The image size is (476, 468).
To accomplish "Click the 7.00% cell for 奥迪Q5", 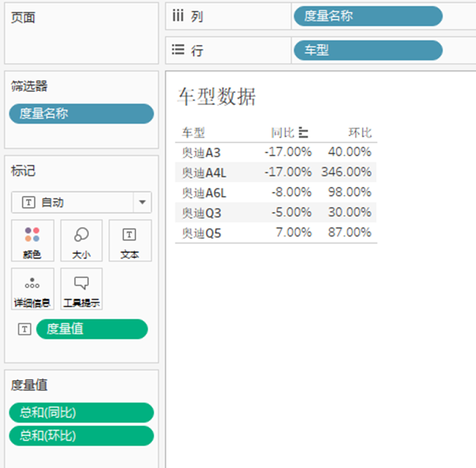I will pos(294,232).
